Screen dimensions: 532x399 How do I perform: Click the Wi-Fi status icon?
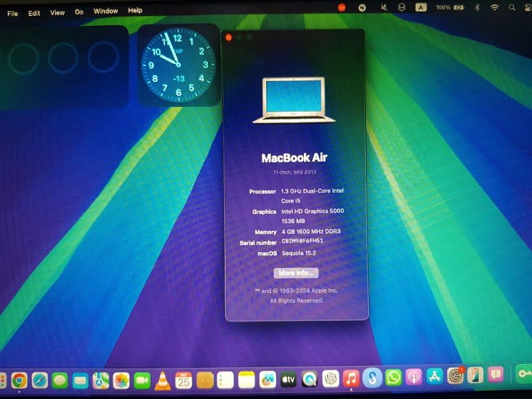click(x=495, y=7)
